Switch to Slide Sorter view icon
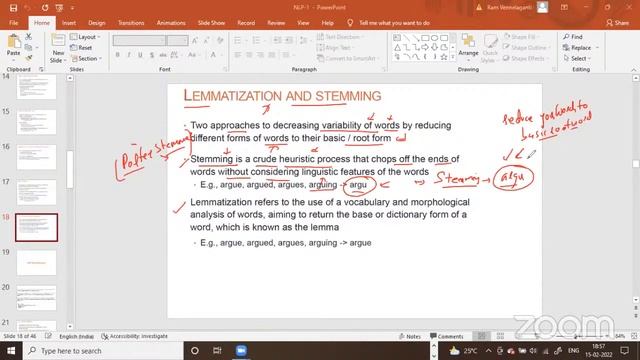Screen dimensions: 640x360 (500, 336)
